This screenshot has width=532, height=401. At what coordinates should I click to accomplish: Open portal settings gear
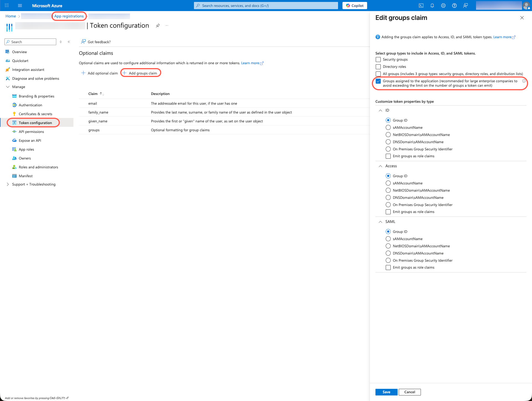pyautogui.click(x=443, y=6)
